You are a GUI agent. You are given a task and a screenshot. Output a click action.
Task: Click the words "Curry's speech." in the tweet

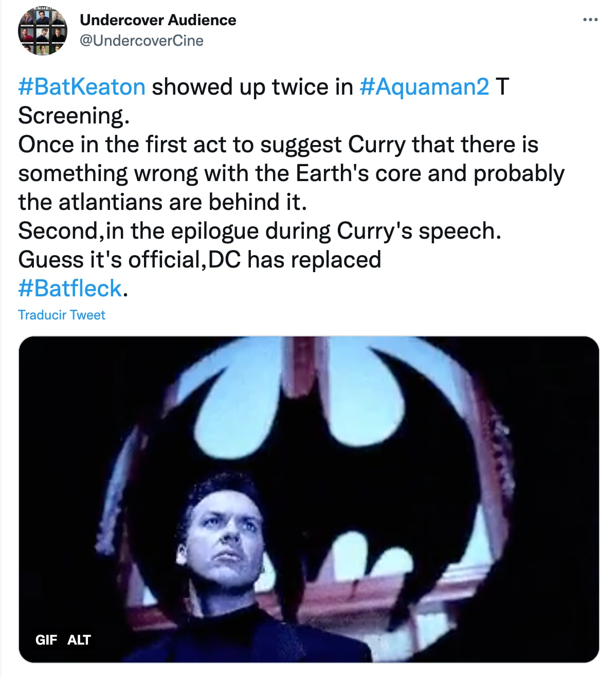coord(419,231)
